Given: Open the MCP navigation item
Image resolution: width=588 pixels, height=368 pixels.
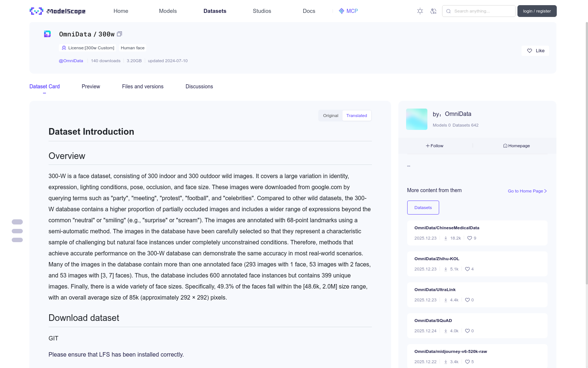Looking at the screenshot, I should (348, 11).
